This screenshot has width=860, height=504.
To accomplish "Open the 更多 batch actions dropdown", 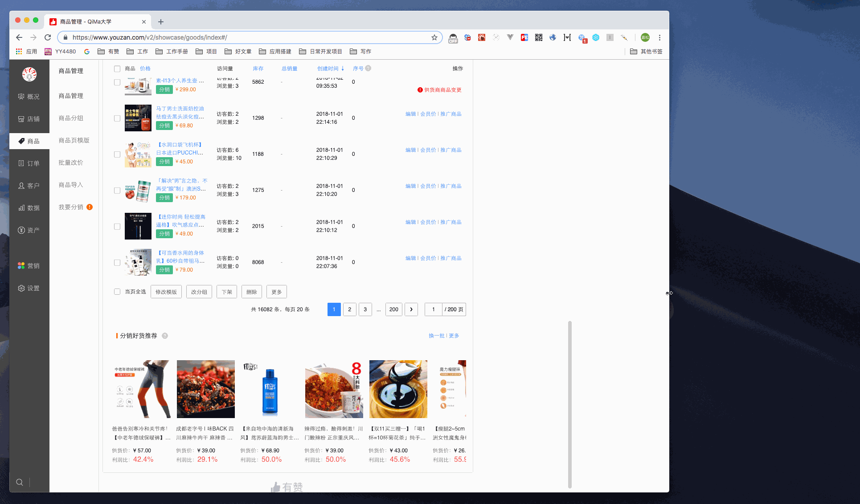I will pyautogui.click(x=276, y=292).
